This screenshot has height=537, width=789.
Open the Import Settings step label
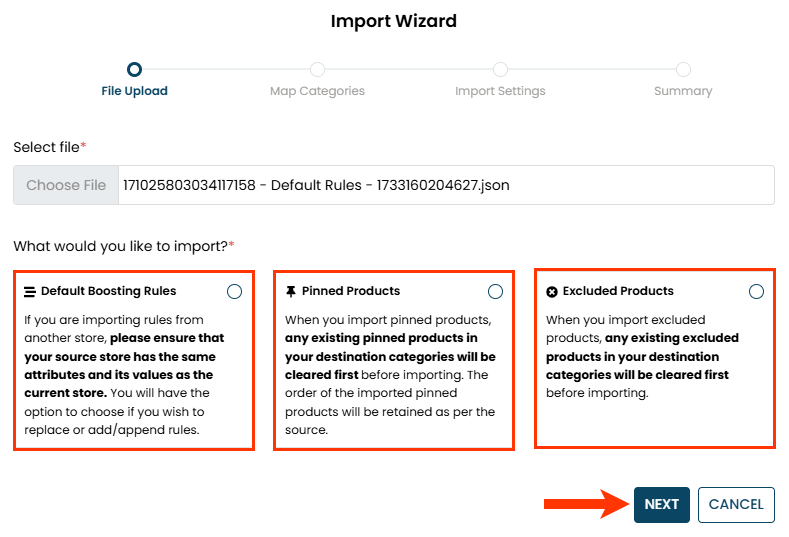click(500, 91)
